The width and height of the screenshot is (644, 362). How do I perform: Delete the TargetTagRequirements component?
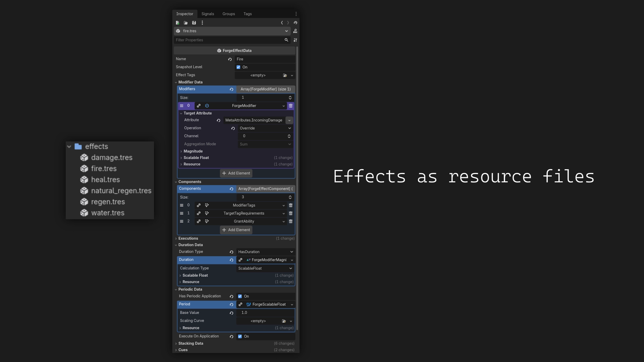291,214
